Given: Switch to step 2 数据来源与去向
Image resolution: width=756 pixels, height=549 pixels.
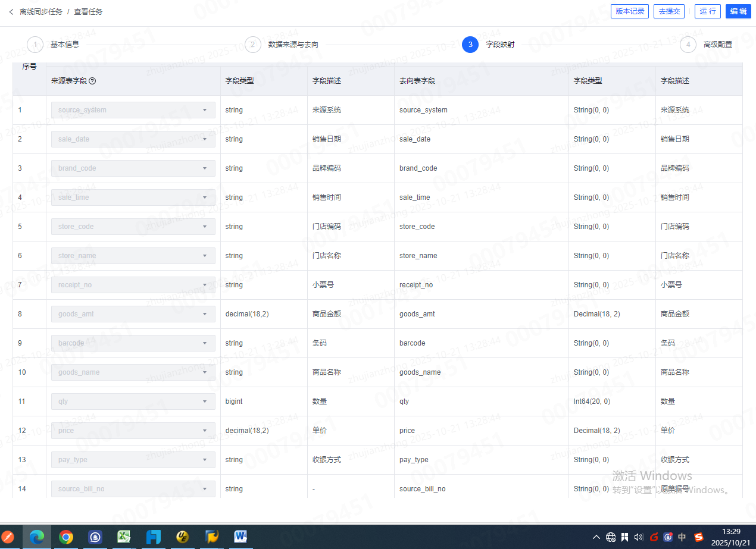Looking at the screenshot, I should tap(253, 45).
